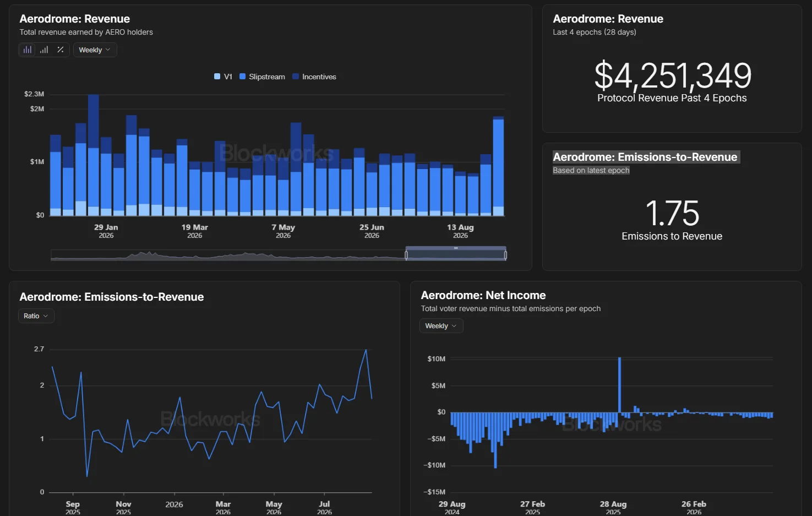Image resolution: width=812 pixels, height=516 pixels.
Task: Click the Slipstream blue legend swatch
Action: click(x=242, y=77)
